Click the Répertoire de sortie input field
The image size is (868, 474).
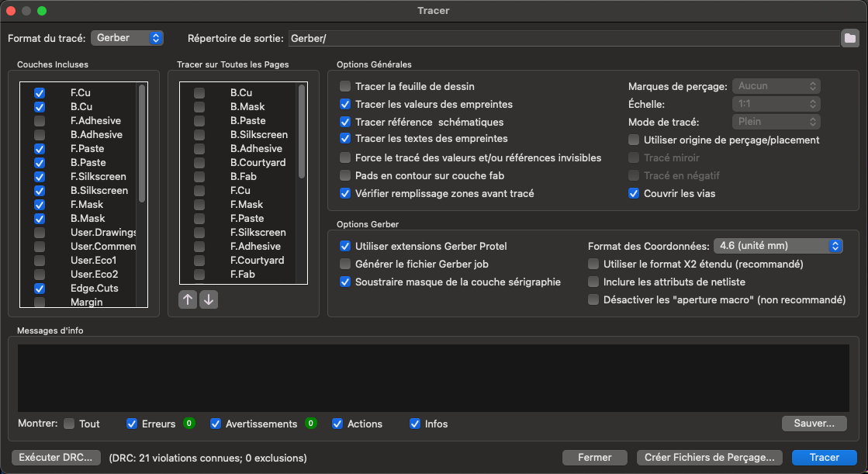(563, 38)
